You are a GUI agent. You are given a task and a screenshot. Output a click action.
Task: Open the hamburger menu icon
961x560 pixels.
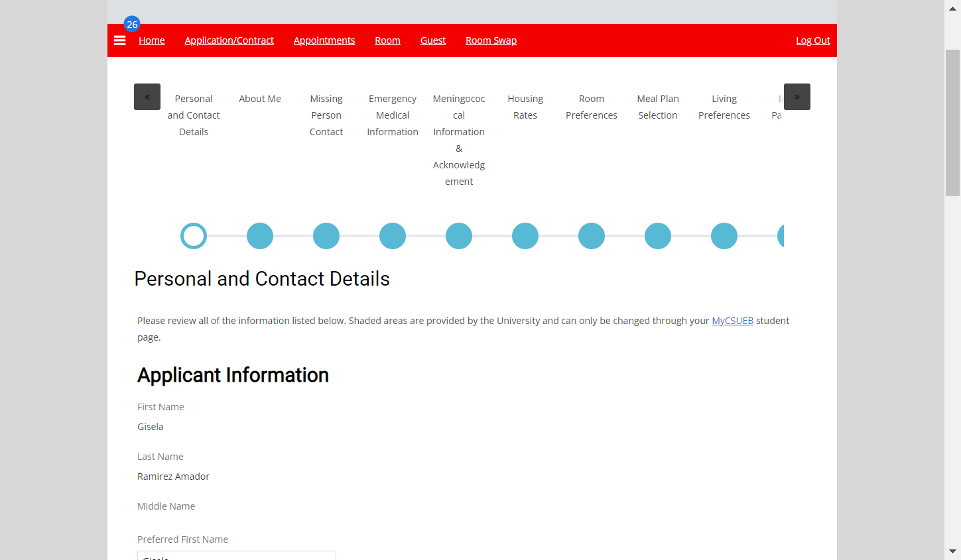pos(120,40)
